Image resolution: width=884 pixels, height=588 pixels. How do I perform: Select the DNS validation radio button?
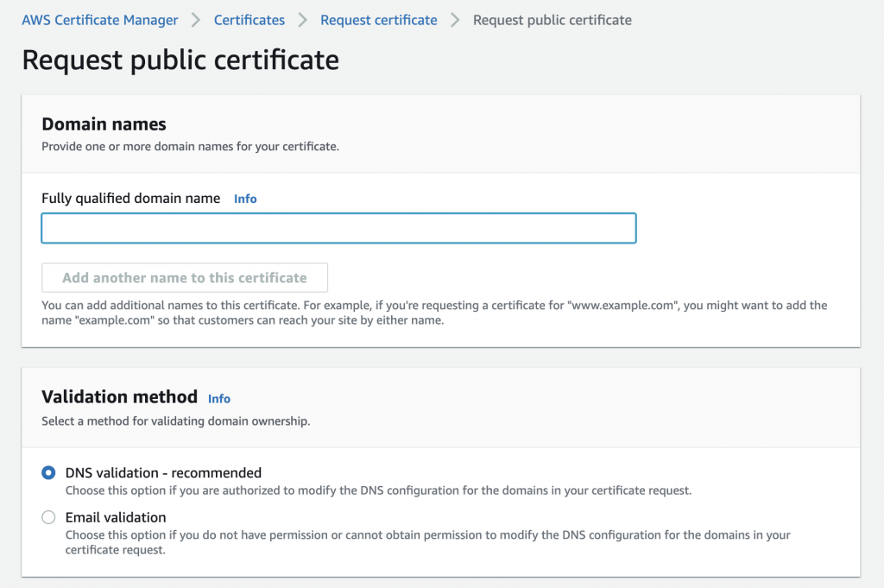pyautogui.click(x=48, y=473)
